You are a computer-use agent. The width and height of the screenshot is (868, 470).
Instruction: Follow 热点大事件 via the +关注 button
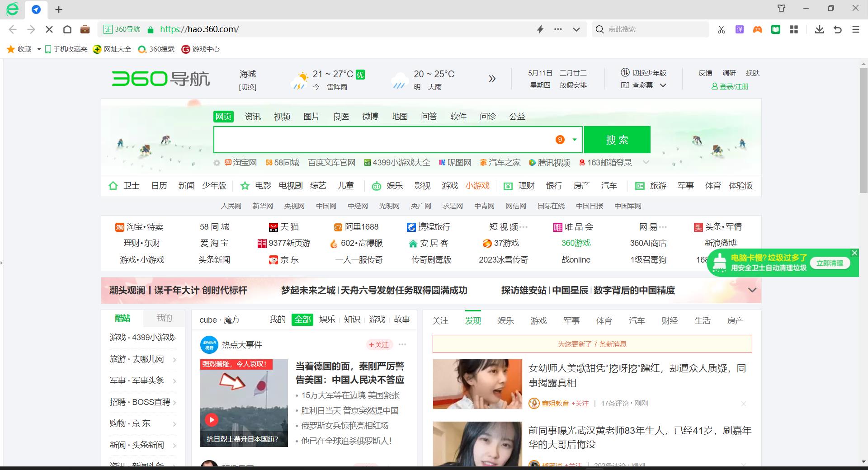379,345
